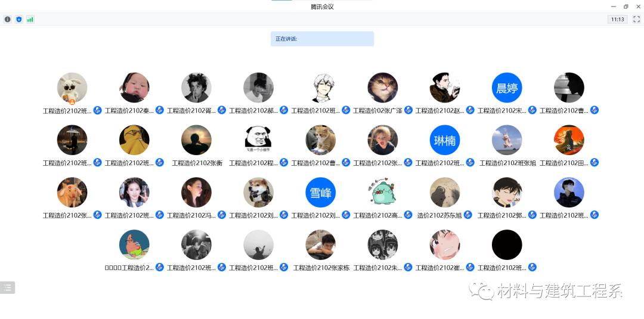Image resolution: width=644 pixels, height=319 pixels.
Task: Click the blue security shield icon
Action: coord(19,19)
